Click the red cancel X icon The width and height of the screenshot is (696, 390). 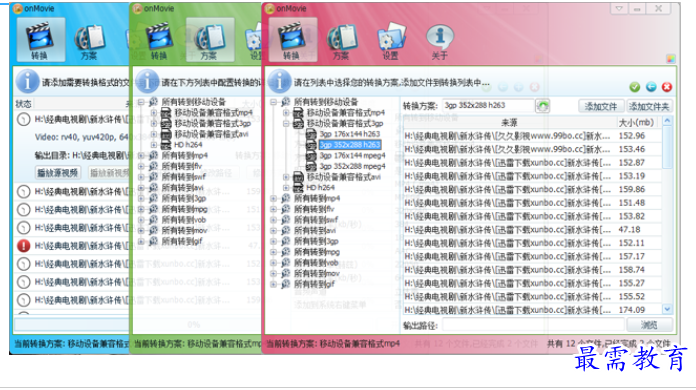point(667,87)
